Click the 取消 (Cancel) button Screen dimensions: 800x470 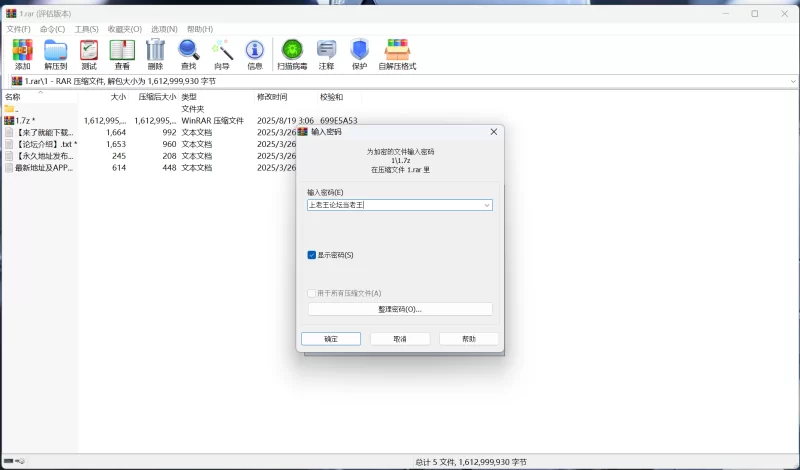[x=400, y=339]
